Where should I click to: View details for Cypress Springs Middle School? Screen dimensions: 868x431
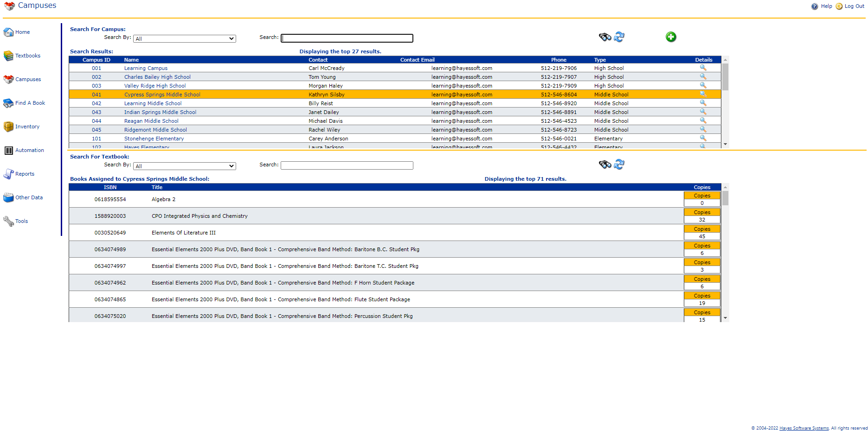tap(703, 94)
